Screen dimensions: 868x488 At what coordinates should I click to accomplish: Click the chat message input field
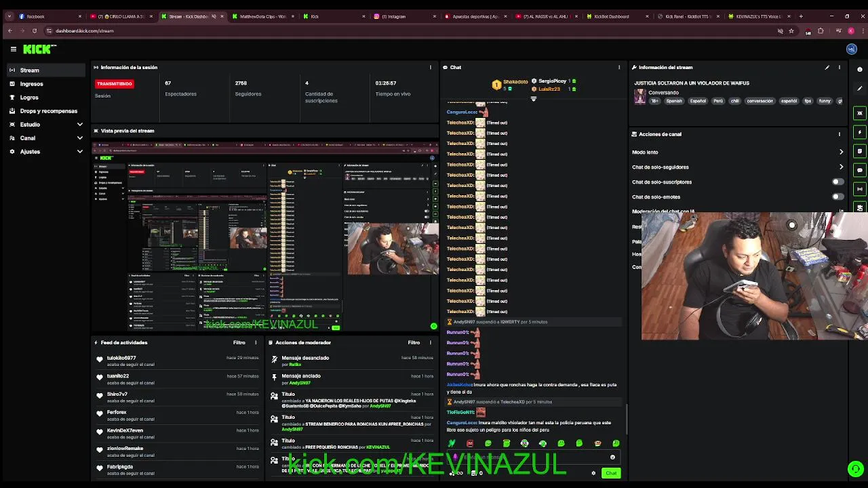[532, 457]
